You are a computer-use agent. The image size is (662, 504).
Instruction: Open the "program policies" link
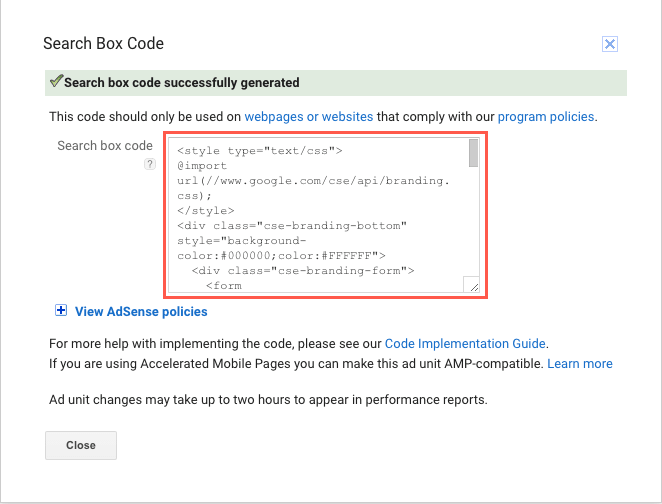545,116
